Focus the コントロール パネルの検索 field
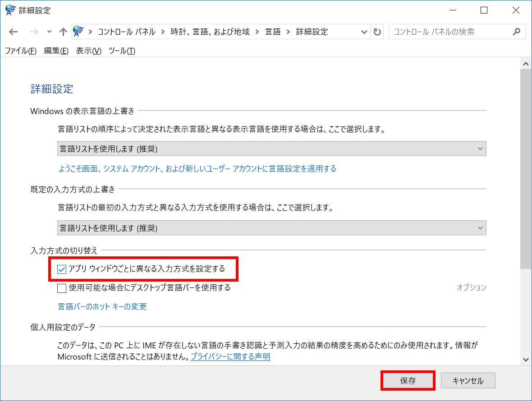532x401 pixels. point(451,32)
